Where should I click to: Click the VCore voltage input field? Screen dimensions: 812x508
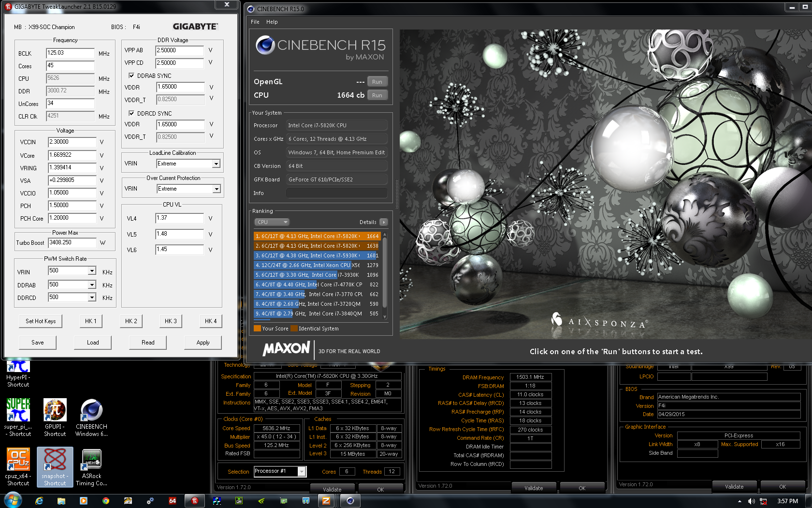(x=72, y=155)
